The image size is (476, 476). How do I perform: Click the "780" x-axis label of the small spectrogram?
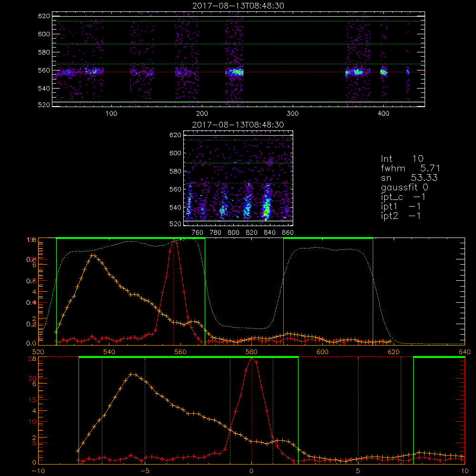click(x=216, y=233)
